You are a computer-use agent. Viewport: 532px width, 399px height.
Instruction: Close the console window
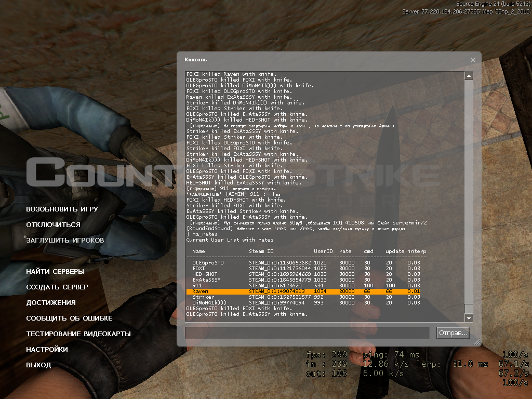tap(473, 60)
